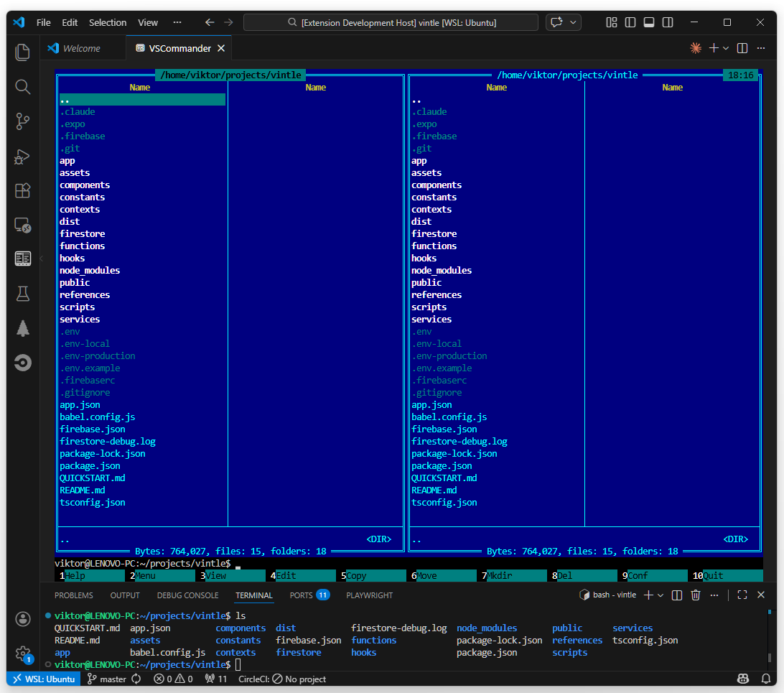This screenshot has width=784, height=693.
Task: Open the Testing flask icon
Action: 22,293
